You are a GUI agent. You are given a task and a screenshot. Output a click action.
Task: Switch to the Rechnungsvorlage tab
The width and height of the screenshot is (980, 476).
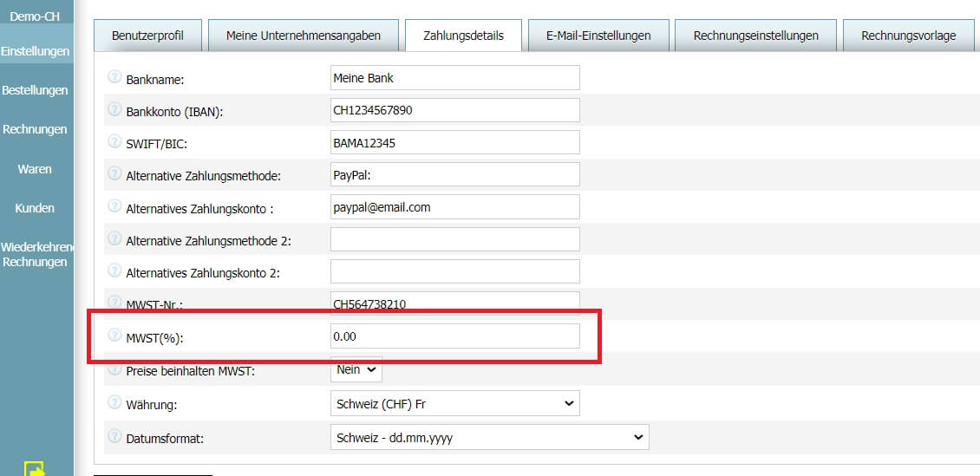pyautogui.click(x=909, y=36)
